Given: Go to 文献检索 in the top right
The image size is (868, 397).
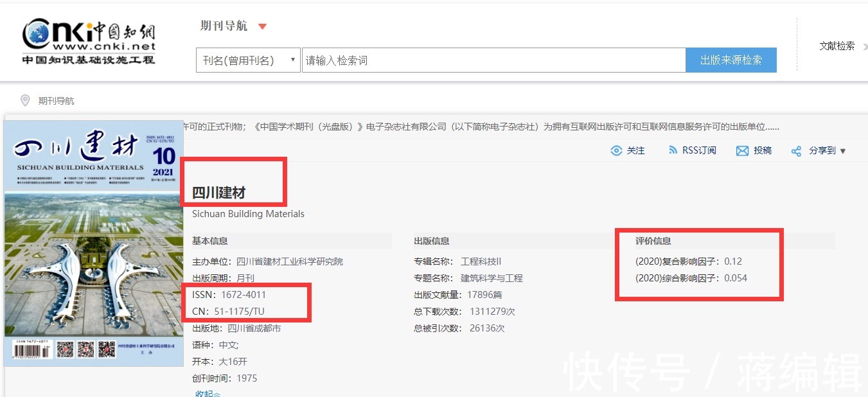Looking at the screenshot, I should click(837, 46).
